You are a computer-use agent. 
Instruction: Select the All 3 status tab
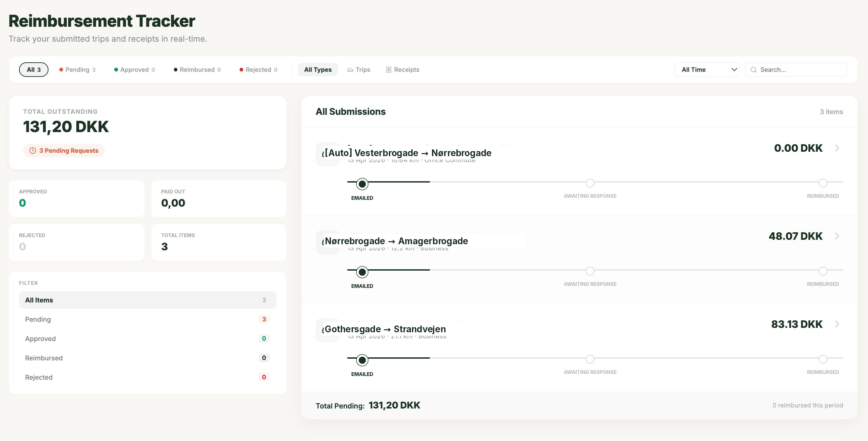click(34, 70)
